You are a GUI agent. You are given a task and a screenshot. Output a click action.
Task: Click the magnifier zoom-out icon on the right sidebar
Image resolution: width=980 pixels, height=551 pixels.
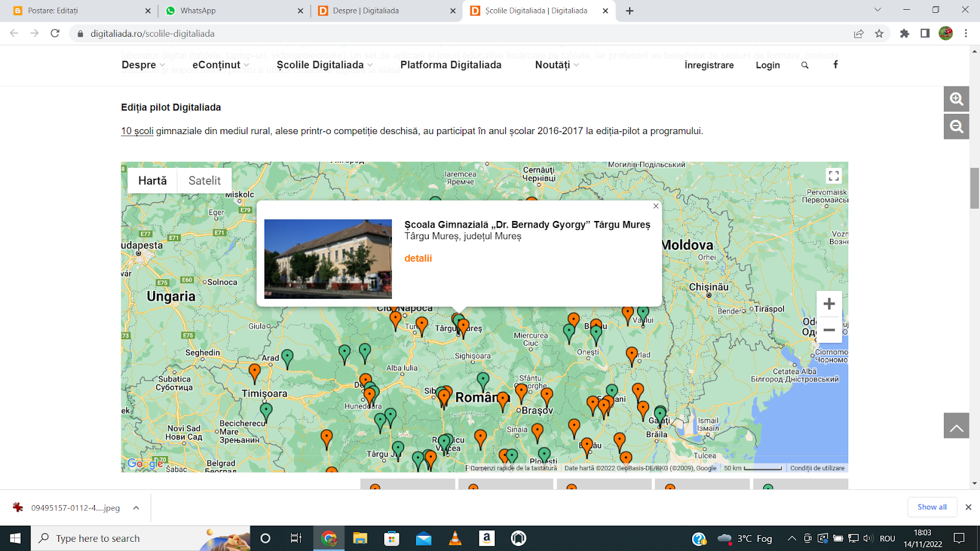(x=956, y=127)
